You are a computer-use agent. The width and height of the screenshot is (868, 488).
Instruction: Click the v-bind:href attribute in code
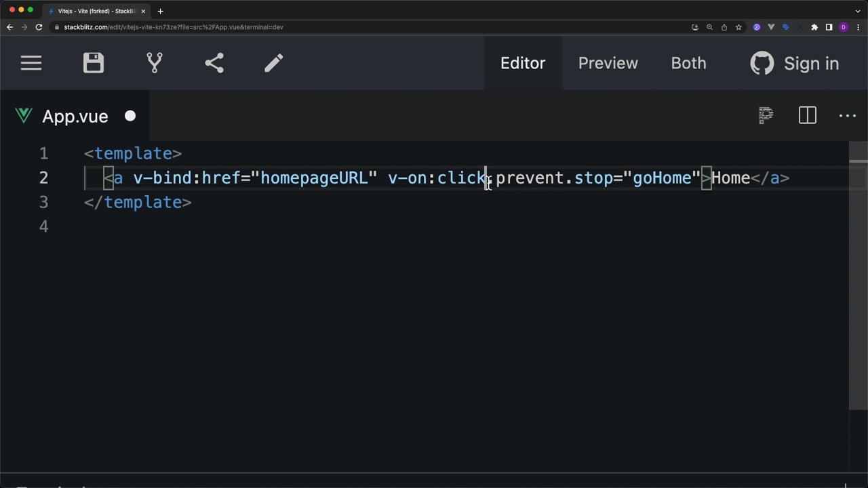[187, 178]
